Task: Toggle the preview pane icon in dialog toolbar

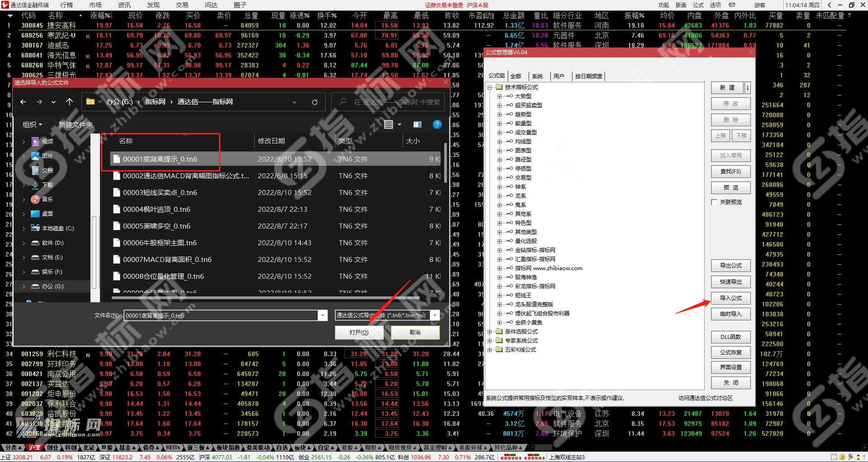Action: 417,124
